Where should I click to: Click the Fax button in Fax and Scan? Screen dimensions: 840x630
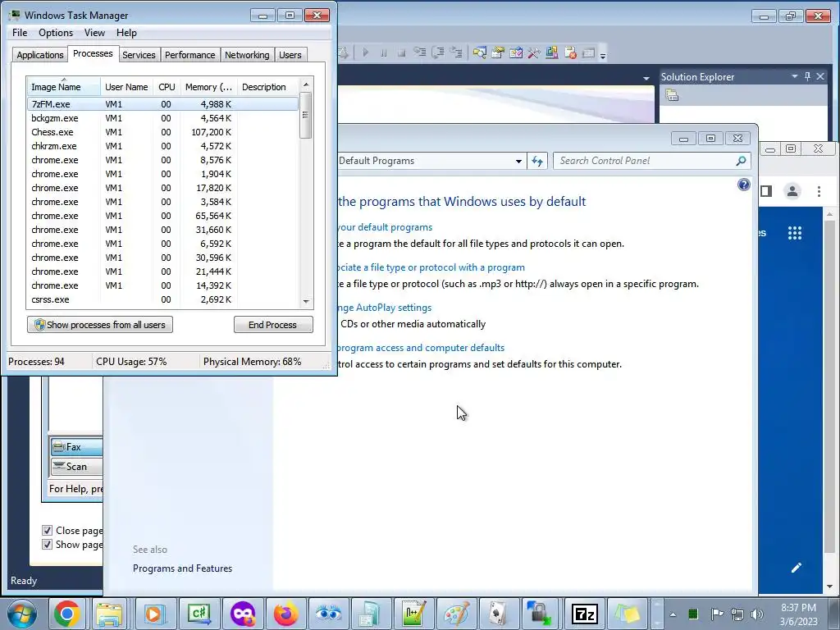point(76,447)
